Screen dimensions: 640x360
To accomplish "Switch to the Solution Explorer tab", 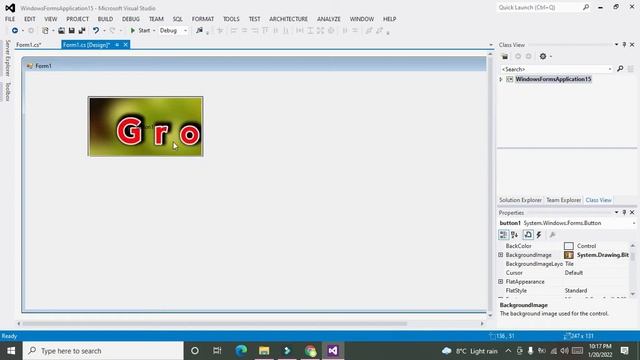I will coord(520,200).
